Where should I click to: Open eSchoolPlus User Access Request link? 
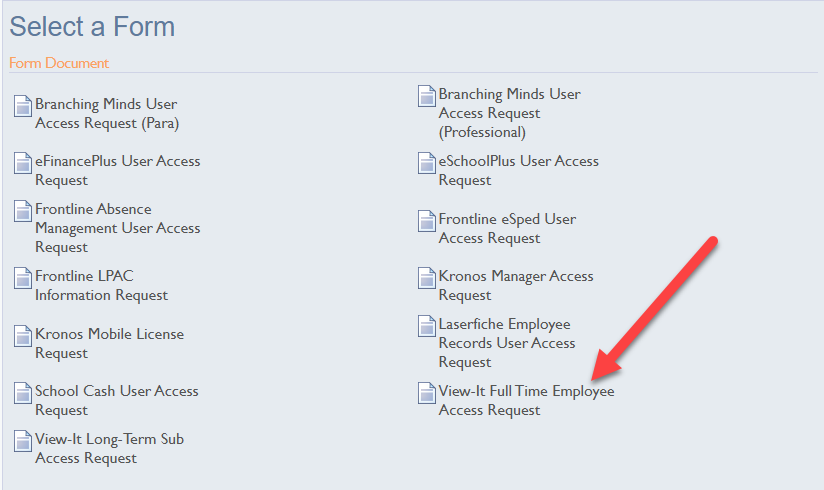pos(518,170)
